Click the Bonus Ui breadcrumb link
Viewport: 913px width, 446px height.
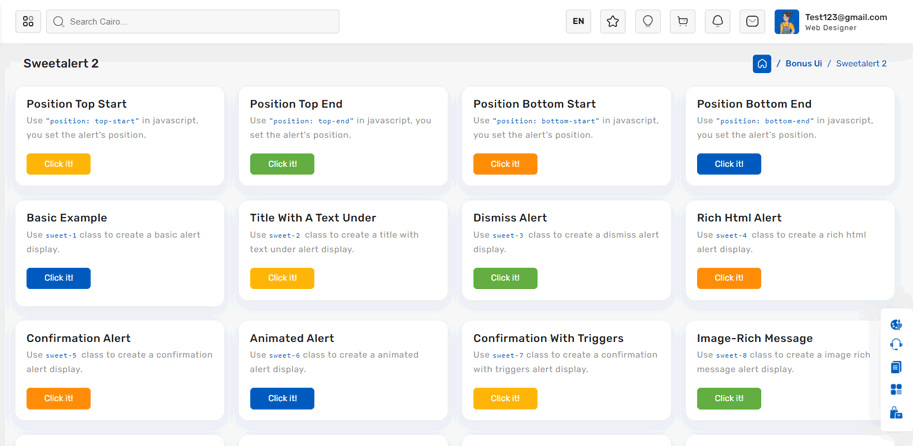coord(804,63)
